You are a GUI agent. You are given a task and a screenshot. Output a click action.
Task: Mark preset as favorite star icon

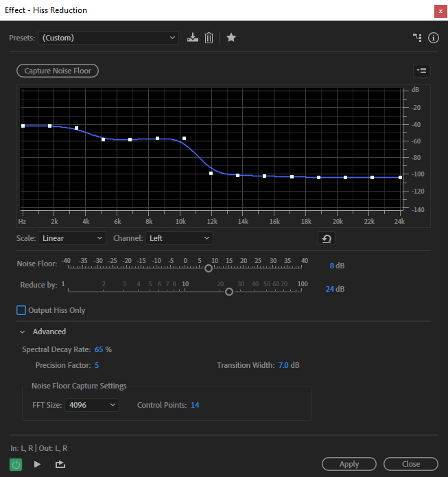(231, 38)
